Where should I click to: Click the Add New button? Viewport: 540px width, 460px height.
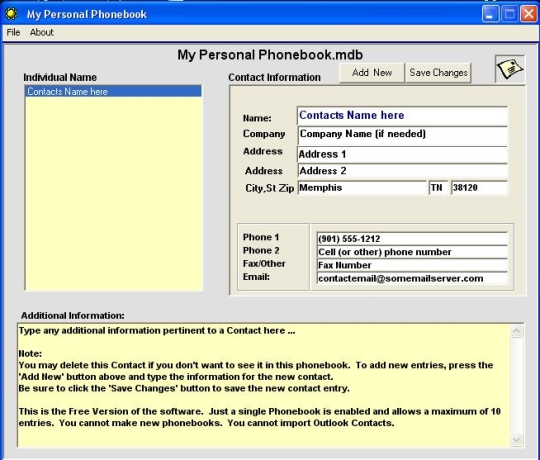coord(372,73)
